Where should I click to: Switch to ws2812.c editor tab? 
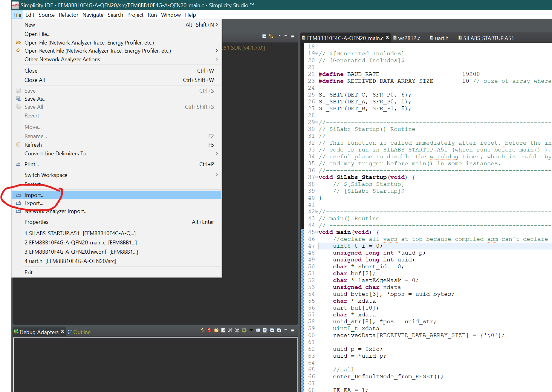coord(409,38)
